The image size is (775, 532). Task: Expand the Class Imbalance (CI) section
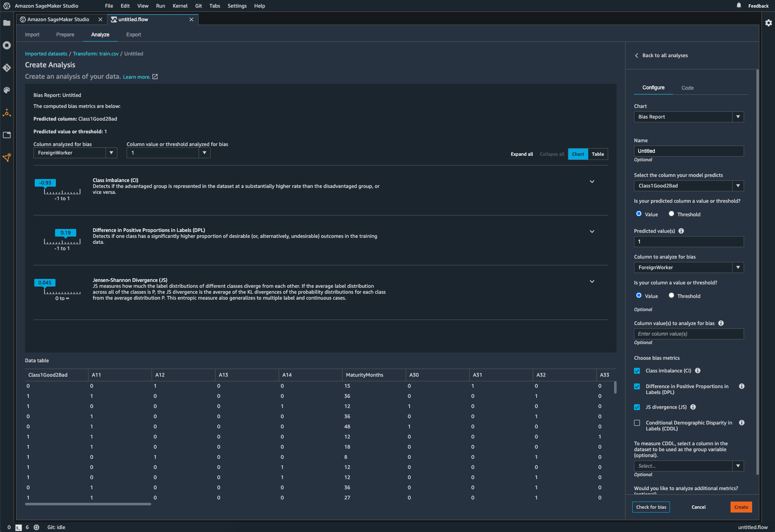tap(592, 181)
